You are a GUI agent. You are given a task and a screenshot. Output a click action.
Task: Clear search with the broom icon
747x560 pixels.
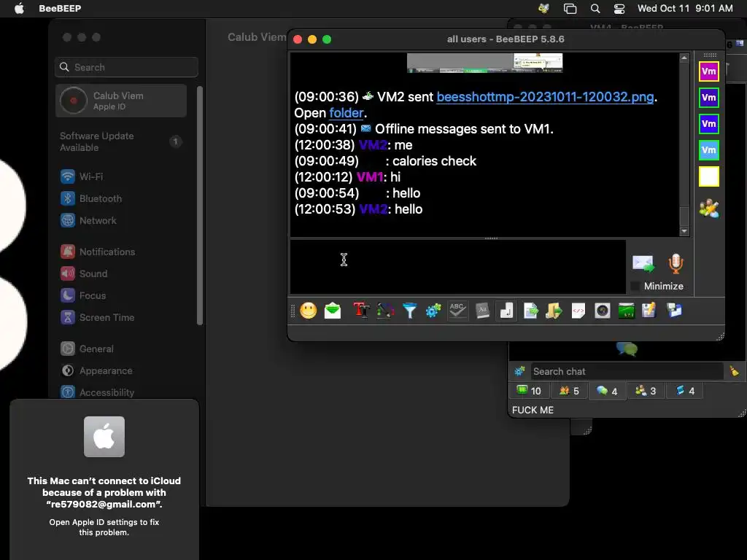[734, 371]
